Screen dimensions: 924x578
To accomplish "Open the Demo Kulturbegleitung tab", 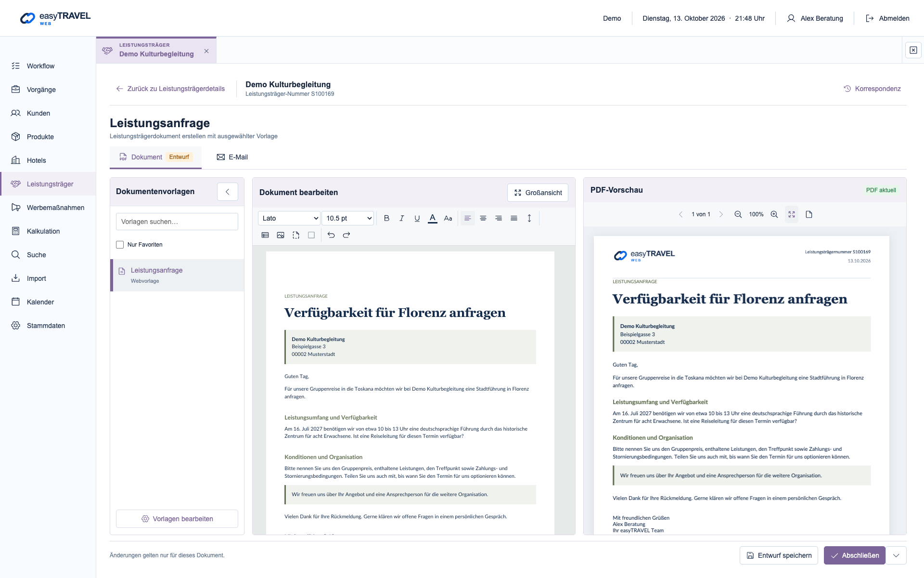I will click(x=156, y=50).
